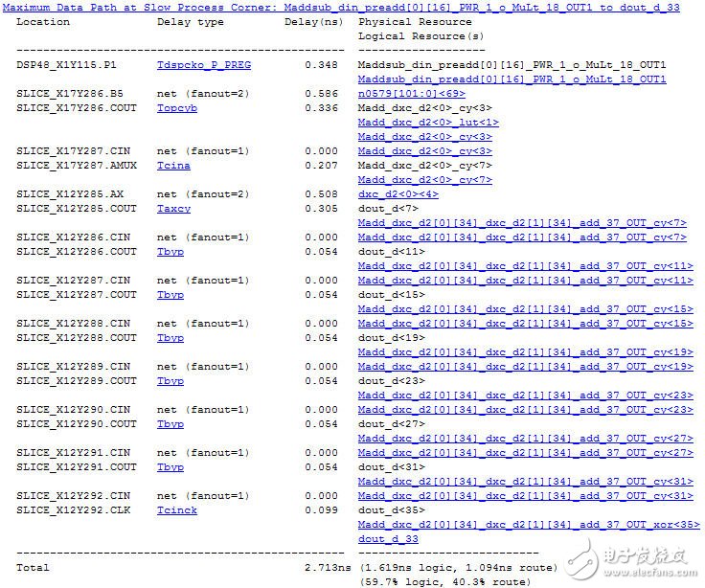705x588 pixels.
Task: Click the Tdspcko_P_PREG delay type link
Action: pyautogui.click(x=199, y=65)
